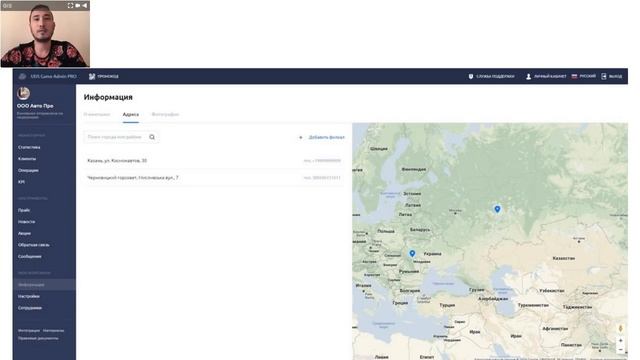640x360 pixels.
Task: Click the magnifier icon in the city search field
Action: click(152, 137)
